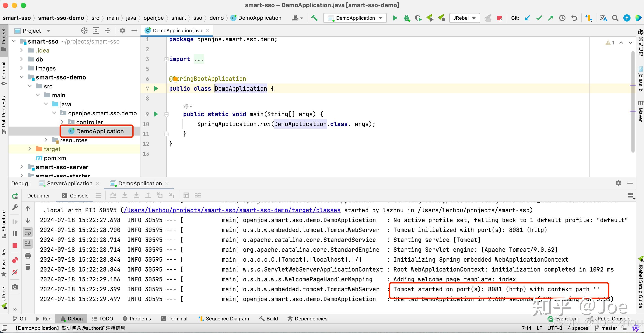Switch to the Debugger tab
This screenshot has width=644, height=333.
point(39,196)
